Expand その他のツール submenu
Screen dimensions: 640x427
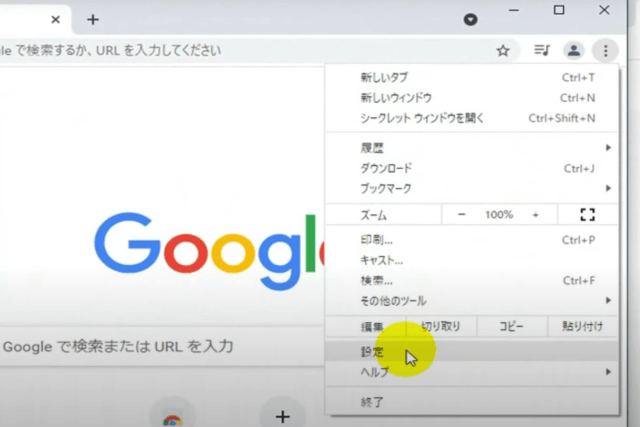[x=472, y=301]
